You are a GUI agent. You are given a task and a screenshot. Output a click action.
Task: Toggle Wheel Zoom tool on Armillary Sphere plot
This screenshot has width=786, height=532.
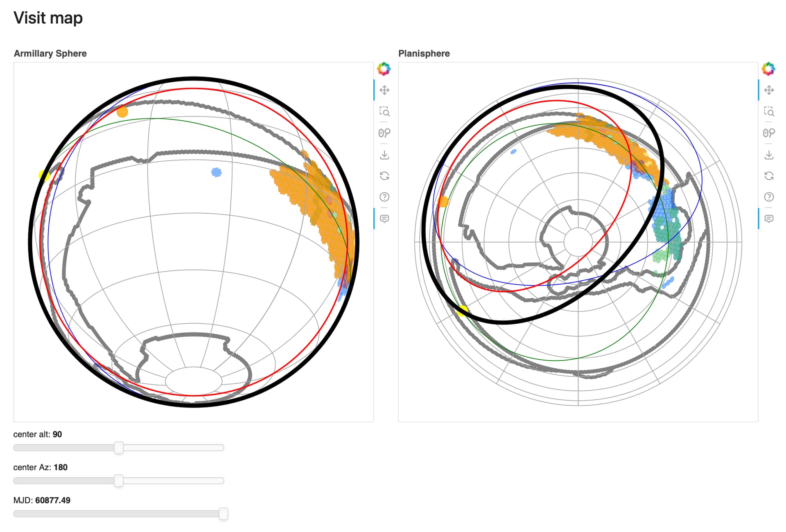pyautogui.click(x=384, y=133)
